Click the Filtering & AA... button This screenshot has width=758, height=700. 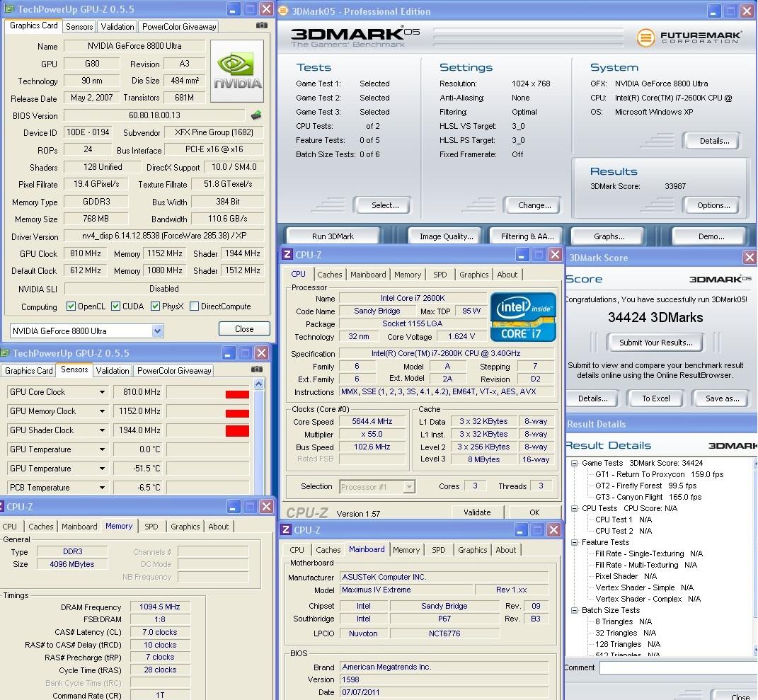527,236
